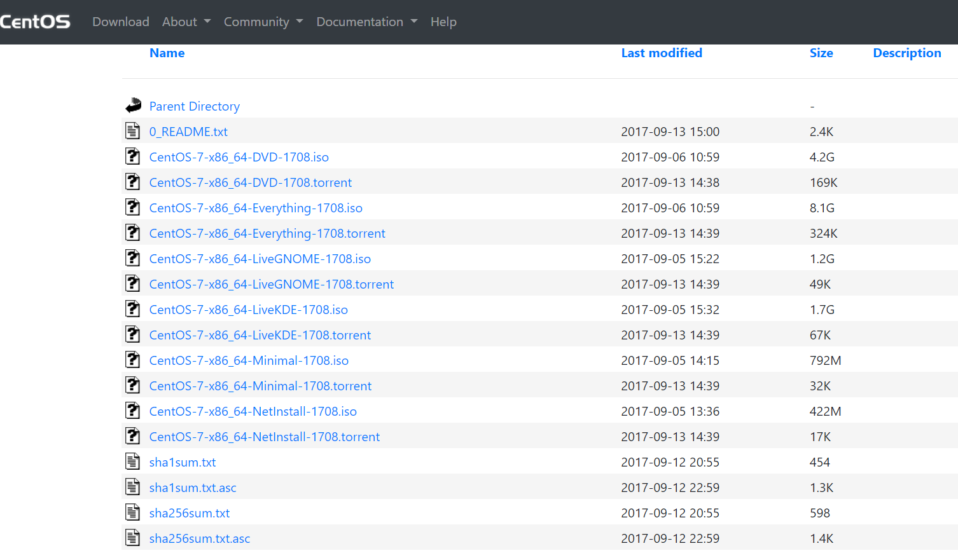Sort listing by Name column header
958x560 pixels.
pyautogui.click(x=167, y=53)
